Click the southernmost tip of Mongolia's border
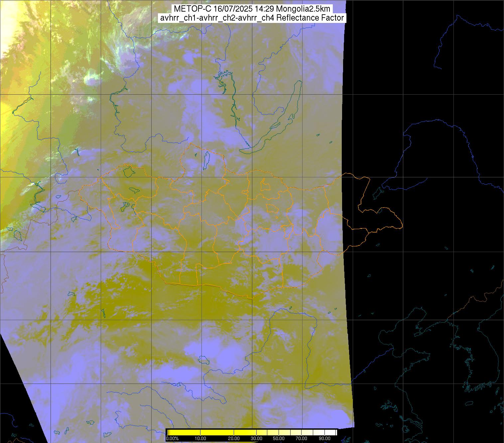Screen dimensions: 504x443 tap(252, 298)
